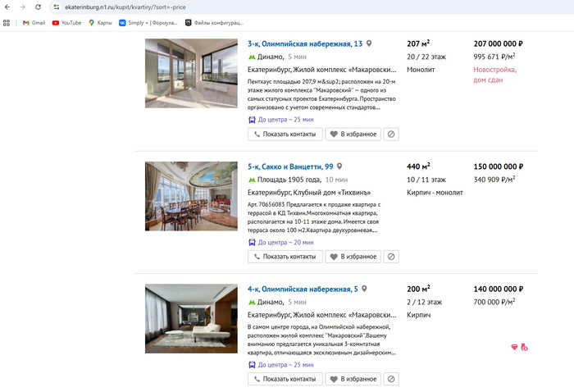574x392 pixels.
Task: Open the Карты bookmark
Action: pos(100,23)
